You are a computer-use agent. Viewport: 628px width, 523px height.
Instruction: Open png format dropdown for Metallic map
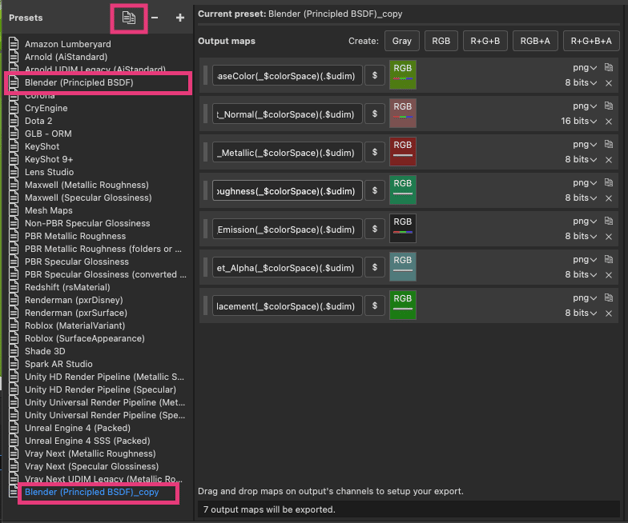tap(585, 145)
